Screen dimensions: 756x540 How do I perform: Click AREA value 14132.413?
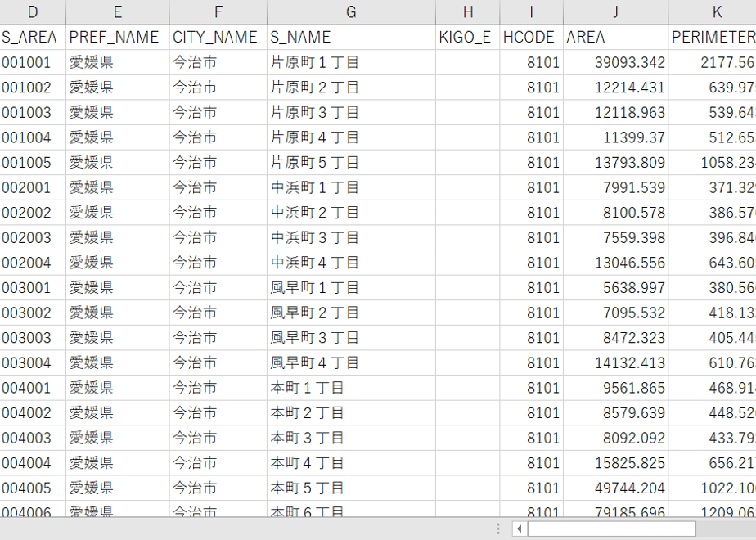pos(616,362)
